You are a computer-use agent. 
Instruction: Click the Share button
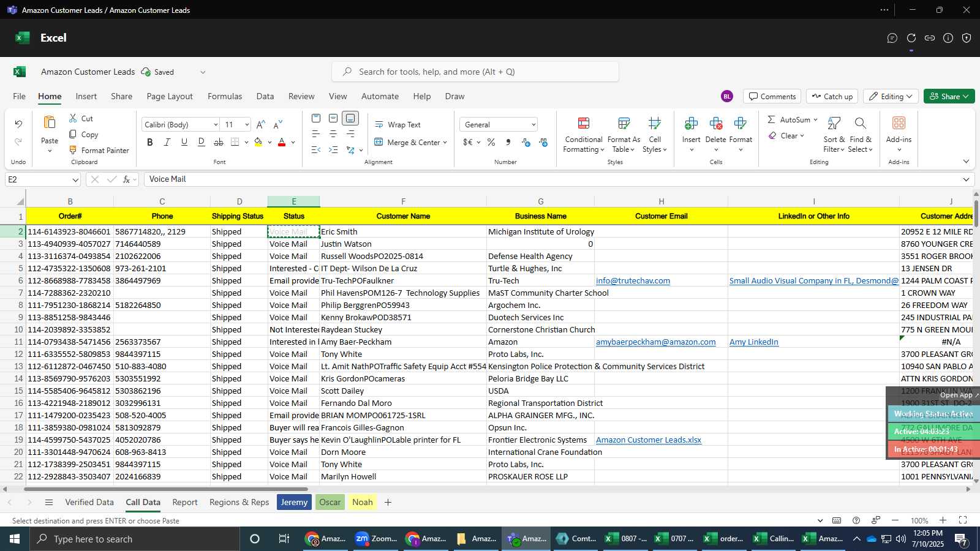[x=949, y=96]
